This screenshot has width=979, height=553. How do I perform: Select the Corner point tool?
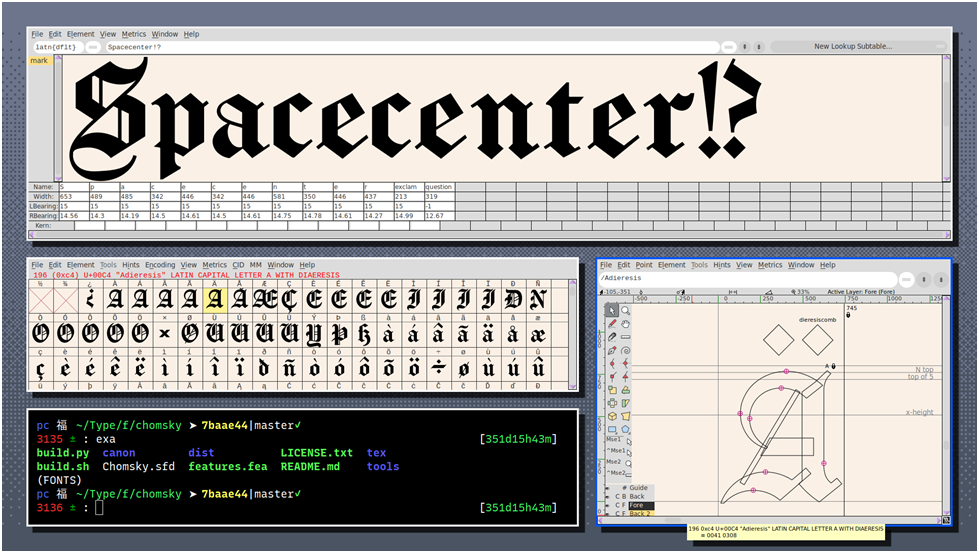click(x=612, y=377)
